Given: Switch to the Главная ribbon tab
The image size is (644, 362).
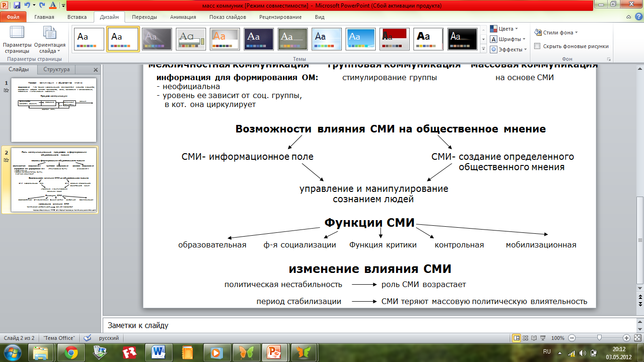Looking at the screenshot, I should (x=44, y=17).
